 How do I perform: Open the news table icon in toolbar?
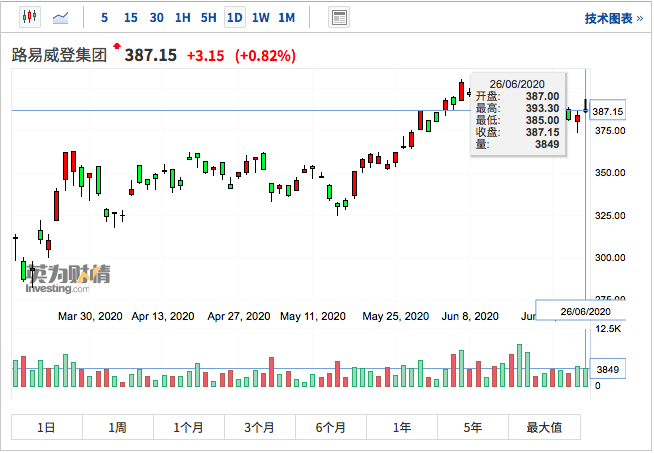pos(339,18)
